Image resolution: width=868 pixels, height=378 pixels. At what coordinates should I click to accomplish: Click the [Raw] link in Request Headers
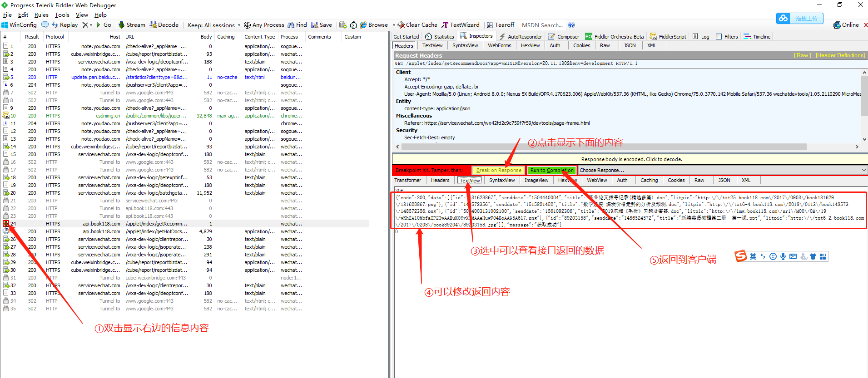pyautogui.click(x=802, y=55)
